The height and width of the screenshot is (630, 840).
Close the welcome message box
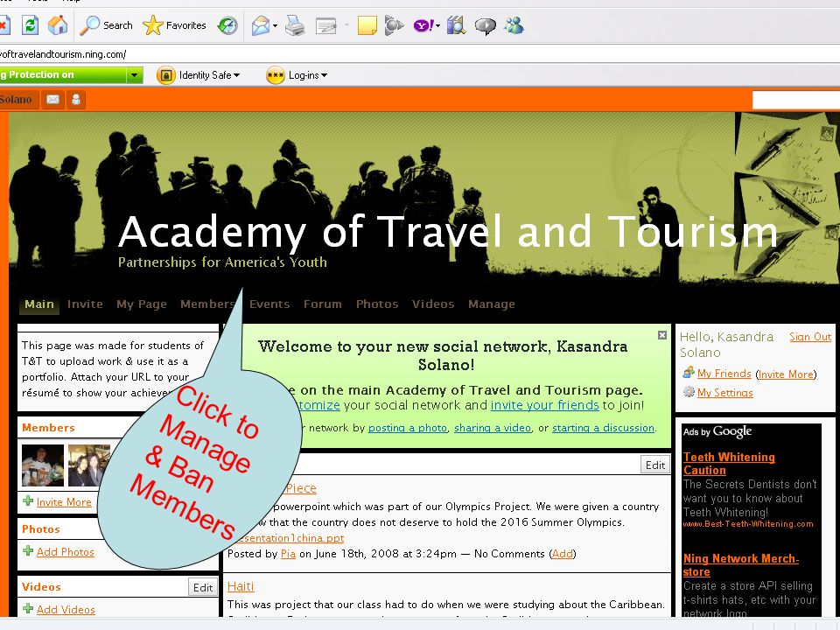tap(662, 335)
